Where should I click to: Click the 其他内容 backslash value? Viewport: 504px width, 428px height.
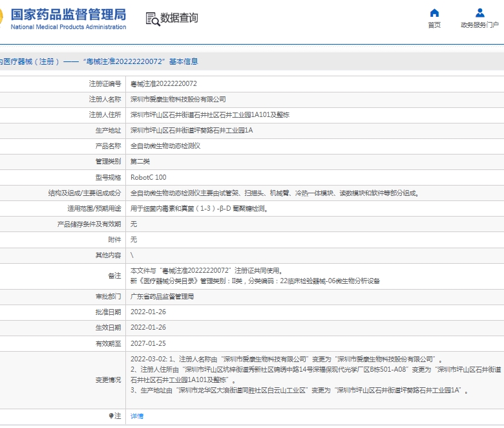(x=132, y=255)
